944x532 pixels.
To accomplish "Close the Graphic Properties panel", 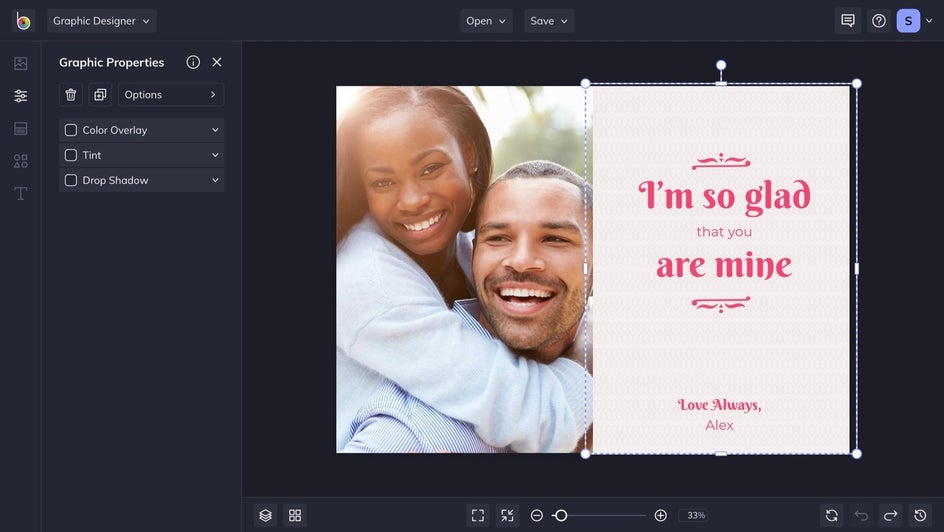I will click(x=217, y=62).
